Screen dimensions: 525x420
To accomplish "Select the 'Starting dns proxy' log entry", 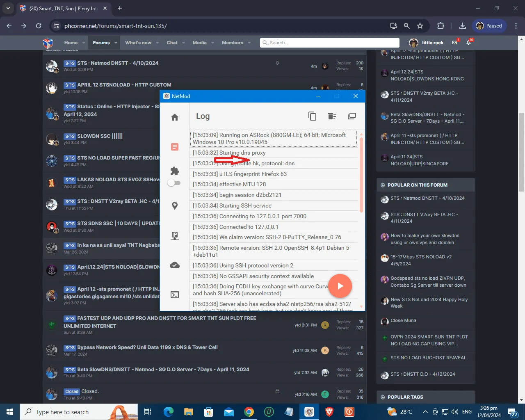I will coord(274,153).
